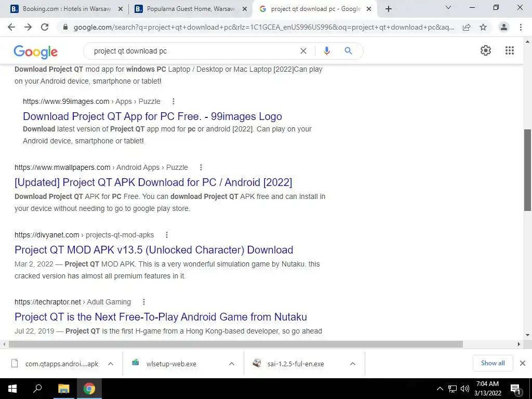532x399 pixels.
Task: Click the https://www.99images.com breadcrumb
Action: [66, 101]
